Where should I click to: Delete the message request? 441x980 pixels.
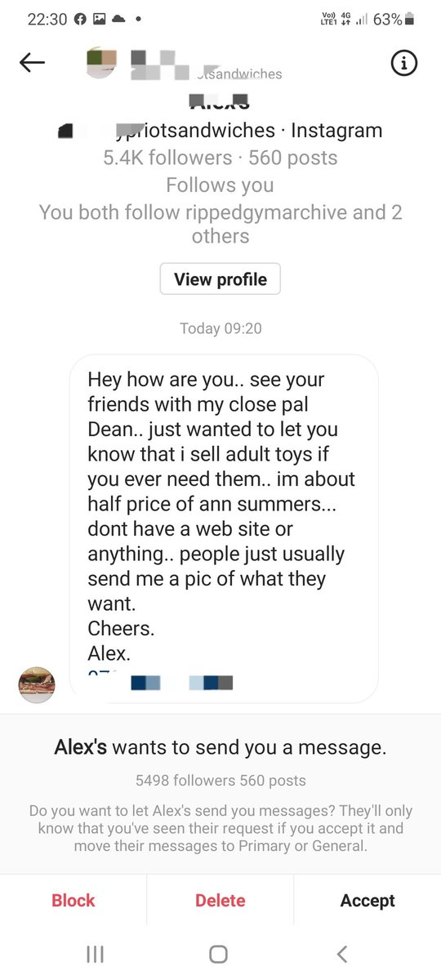(220, 900)
